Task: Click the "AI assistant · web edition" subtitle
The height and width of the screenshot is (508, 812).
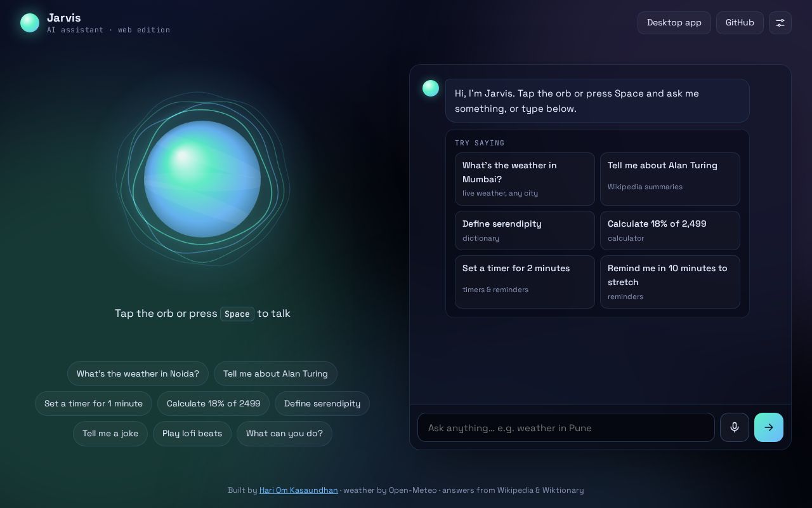Action: 108,30
